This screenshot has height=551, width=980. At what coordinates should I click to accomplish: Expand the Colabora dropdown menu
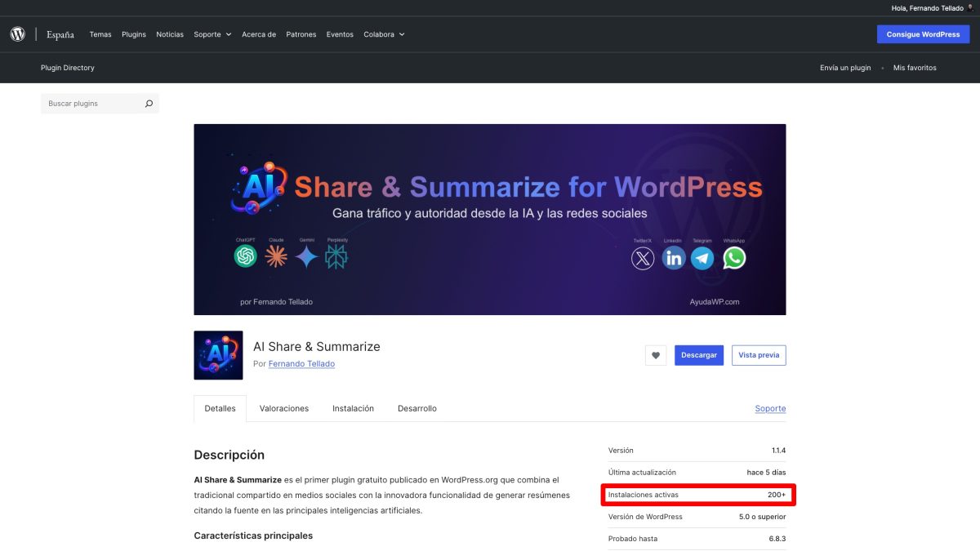pyautogui.click(x=381, y=34)
